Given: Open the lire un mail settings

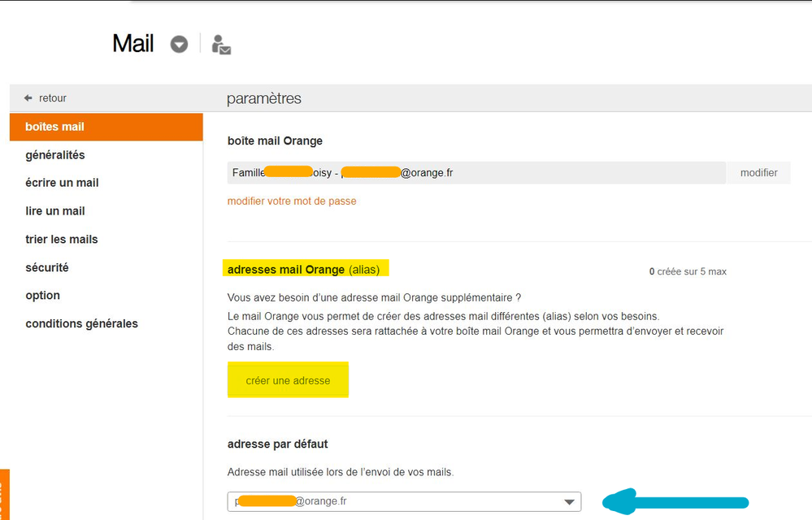Looking at the screenshot, I should tap(55, 211).
